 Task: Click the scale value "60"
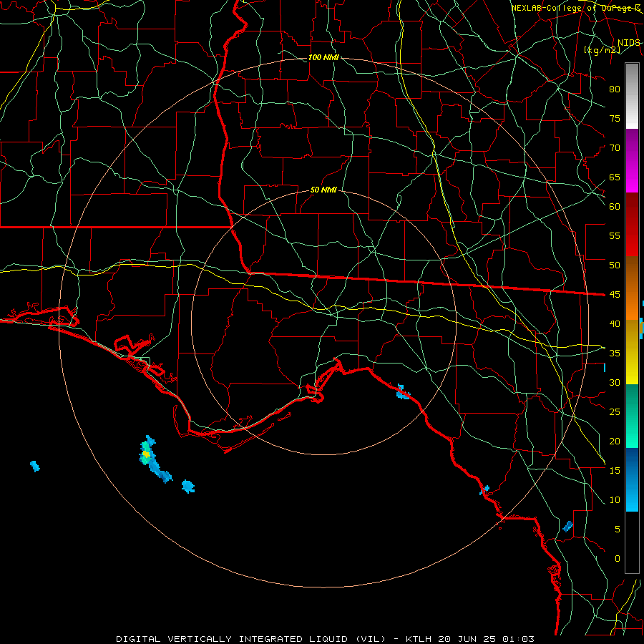tap(615, 207)
